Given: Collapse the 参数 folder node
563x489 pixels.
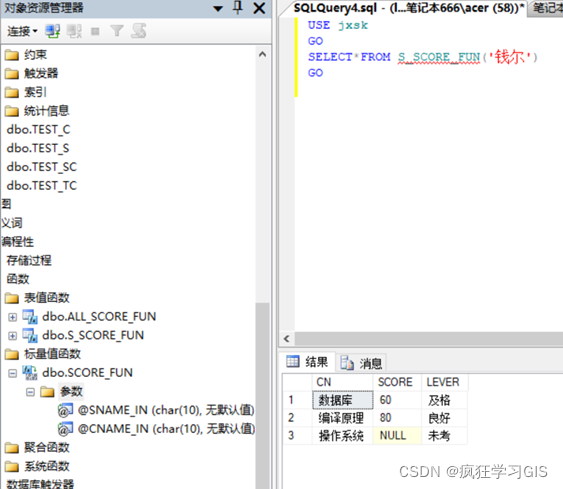Looking at the screenshot, I should coord(31,392).
